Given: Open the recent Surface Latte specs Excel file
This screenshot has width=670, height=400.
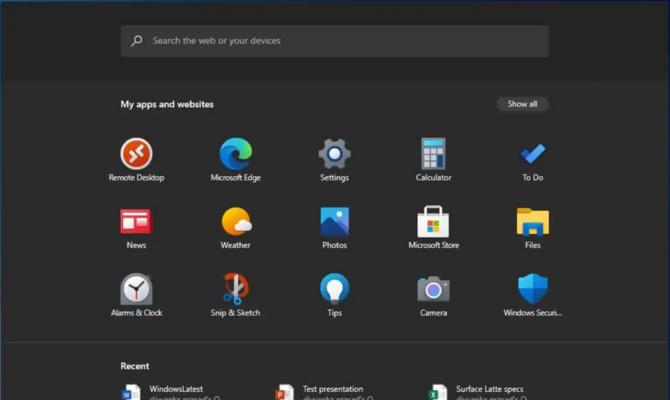Looking at the screenshot, I should tap(478, 392).
